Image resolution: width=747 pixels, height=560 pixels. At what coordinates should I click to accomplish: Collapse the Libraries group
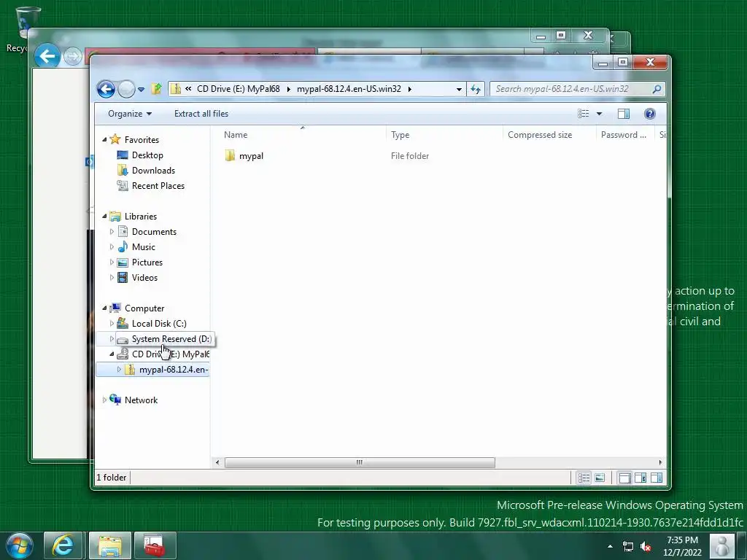click(104, 216)
